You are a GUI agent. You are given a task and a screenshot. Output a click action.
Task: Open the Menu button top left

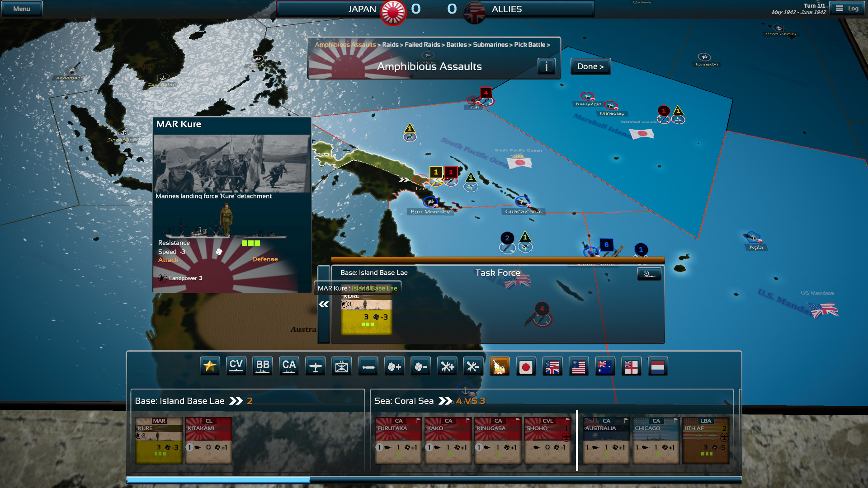click(22, 8)
